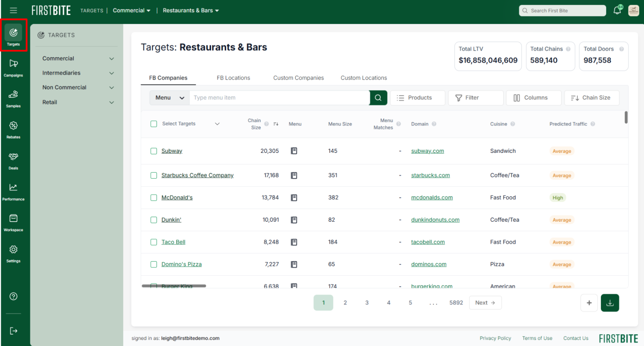Check the Domino's Pizza checkbox
The height and width of the screenshot is (346, 644).
(x=154, y=264)
